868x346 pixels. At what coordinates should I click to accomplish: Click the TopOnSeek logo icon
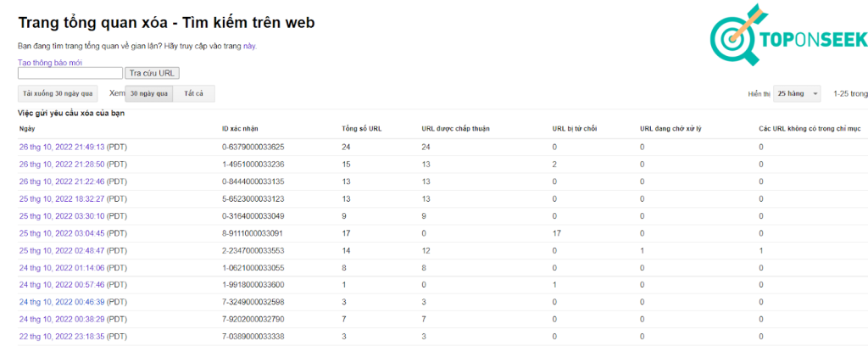tap(732, 37)
